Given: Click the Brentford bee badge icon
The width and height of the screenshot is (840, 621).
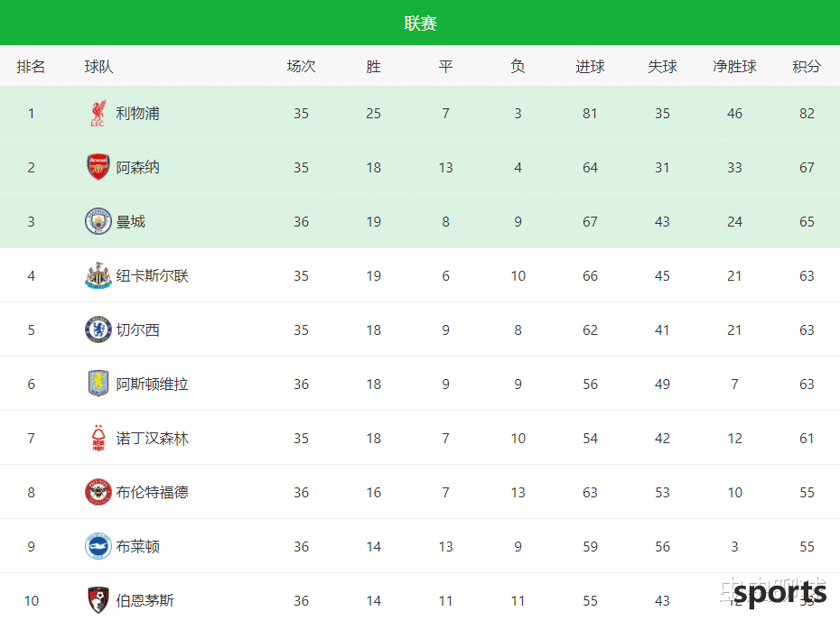Looking at the screenshot, I should [98, 492].
